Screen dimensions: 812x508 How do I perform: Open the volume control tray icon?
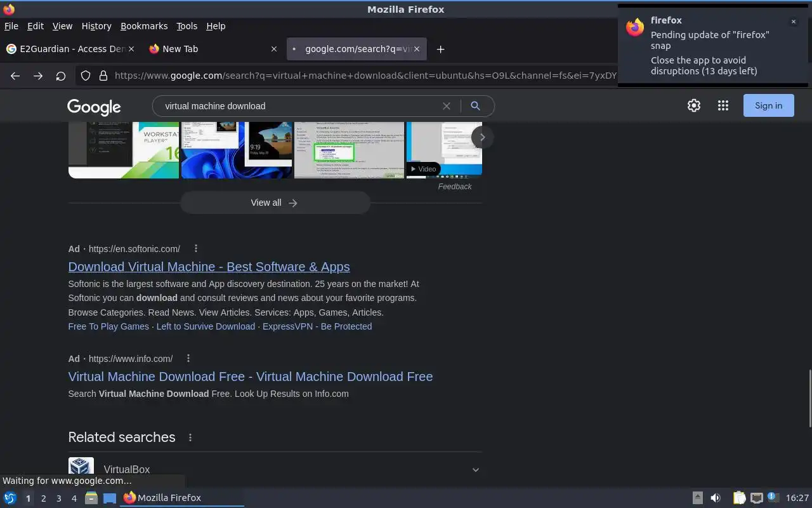tap(716, 498)
